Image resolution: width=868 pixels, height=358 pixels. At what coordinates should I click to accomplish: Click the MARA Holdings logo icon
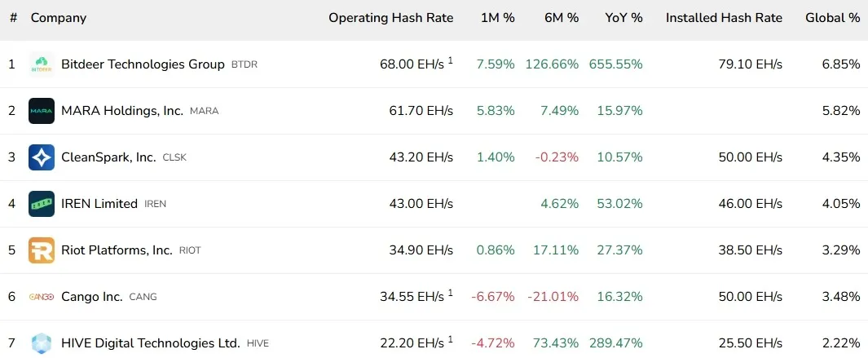click(42, 111)
